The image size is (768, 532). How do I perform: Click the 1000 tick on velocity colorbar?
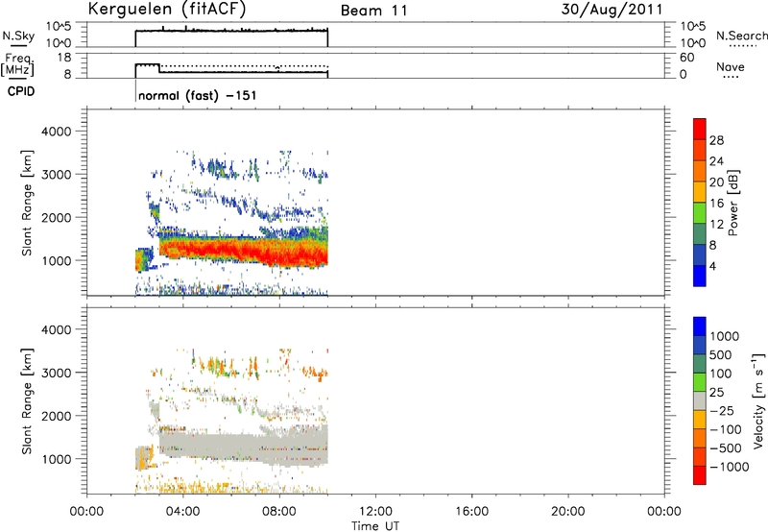tap(725, 336)
